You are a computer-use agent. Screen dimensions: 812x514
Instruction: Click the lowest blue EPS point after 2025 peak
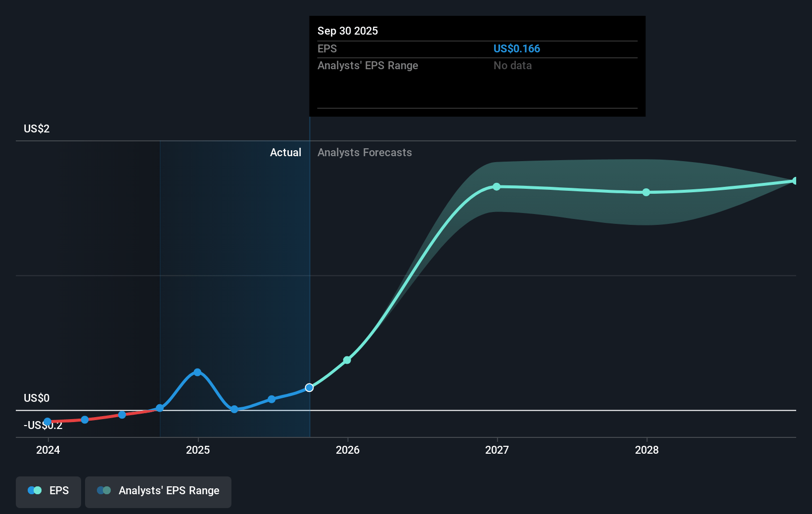point(234,409)
